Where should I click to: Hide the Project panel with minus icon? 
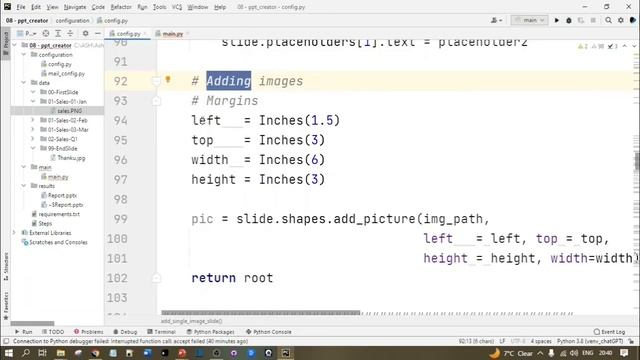click(x=98, y=33)
